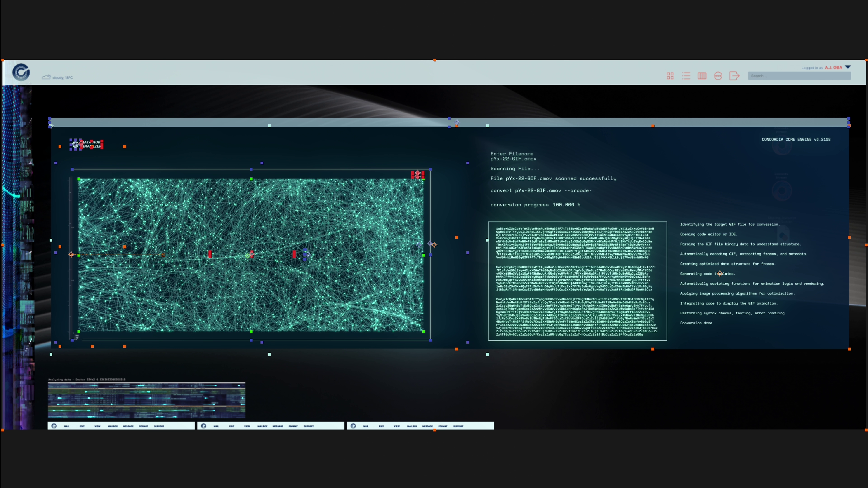Viewport: 868px width, 488px height.
Task: Switch to list view icon
Action: coord(686,76)
